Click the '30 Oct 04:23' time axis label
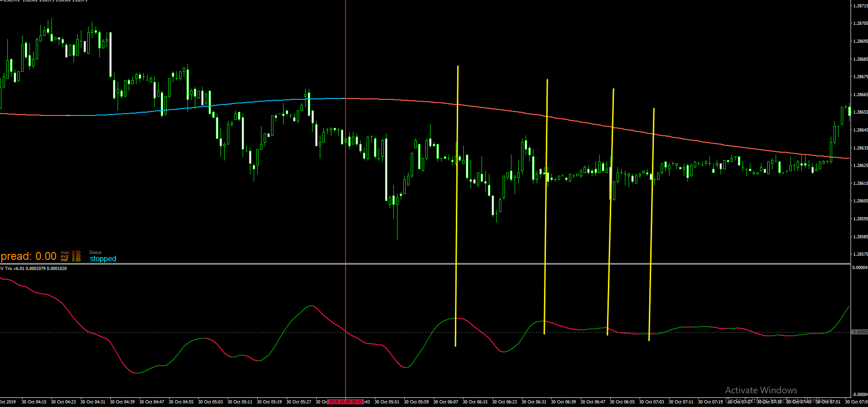 click(63, 402)
